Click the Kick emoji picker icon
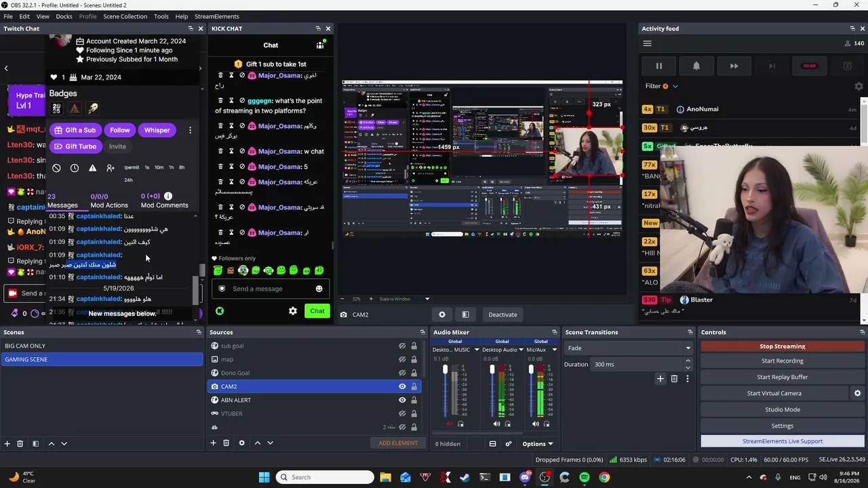This screenshot has height=488, width=868. click(x=319, y=289)
